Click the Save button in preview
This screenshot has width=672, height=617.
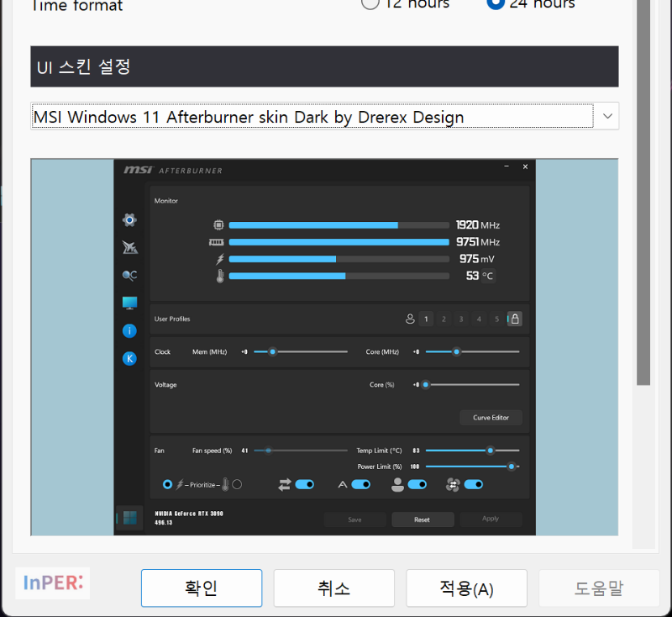354,519
